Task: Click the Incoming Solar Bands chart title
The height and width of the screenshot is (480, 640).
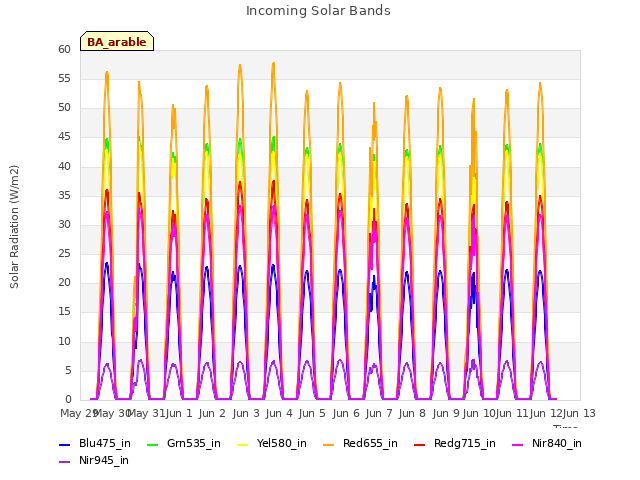Action: [x=318, y=11]
